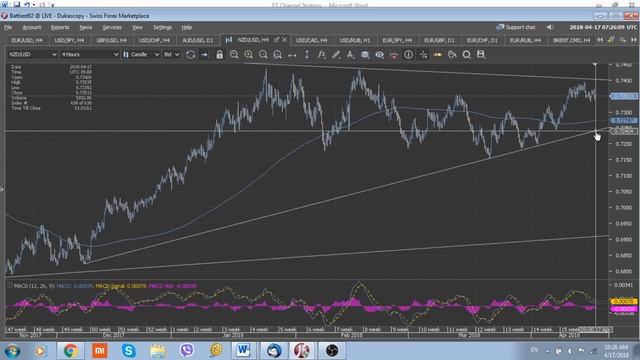
Task: Click the third magnifier zoom icon
Action: (263, 54)
